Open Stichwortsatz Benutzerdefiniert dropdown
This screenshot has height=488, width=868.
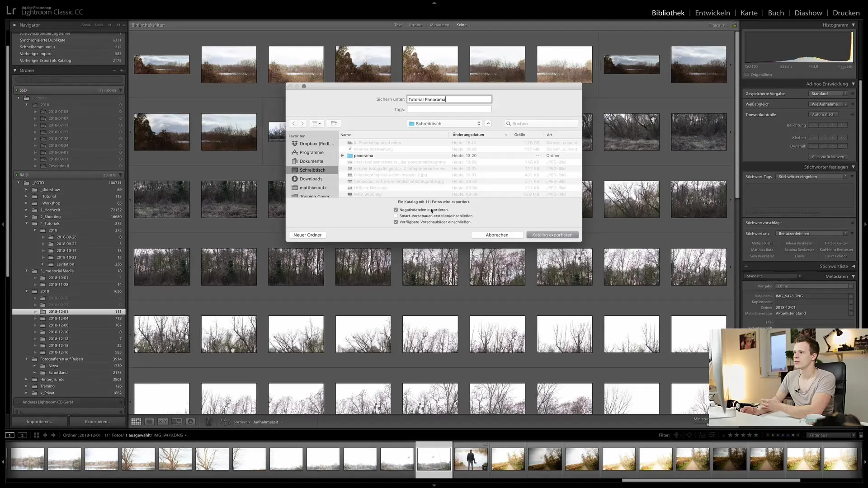pos(811,234)
